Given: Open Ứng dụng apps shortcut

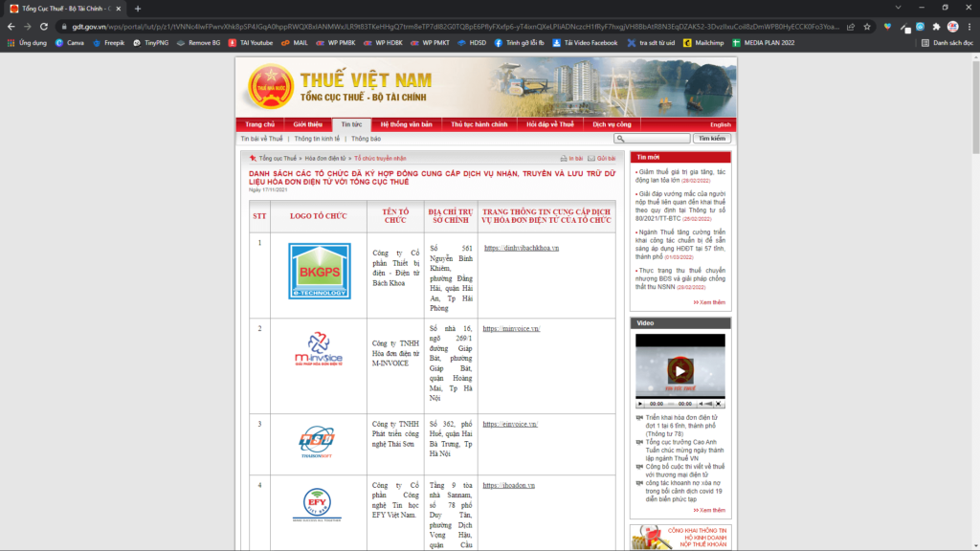Looking at the screenshot, I should coord(27,43).
